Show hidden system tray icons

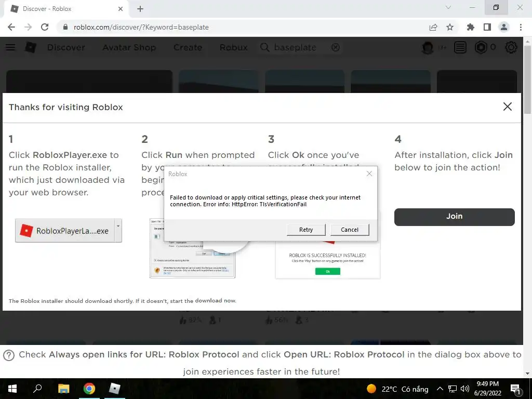pyautogui.click(x=440, y=389)
